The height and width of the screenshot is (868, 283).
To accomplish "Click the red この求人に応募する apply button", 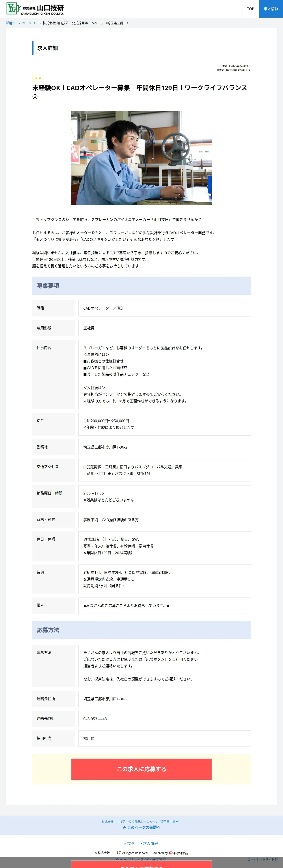I will (x=141, y=769).
